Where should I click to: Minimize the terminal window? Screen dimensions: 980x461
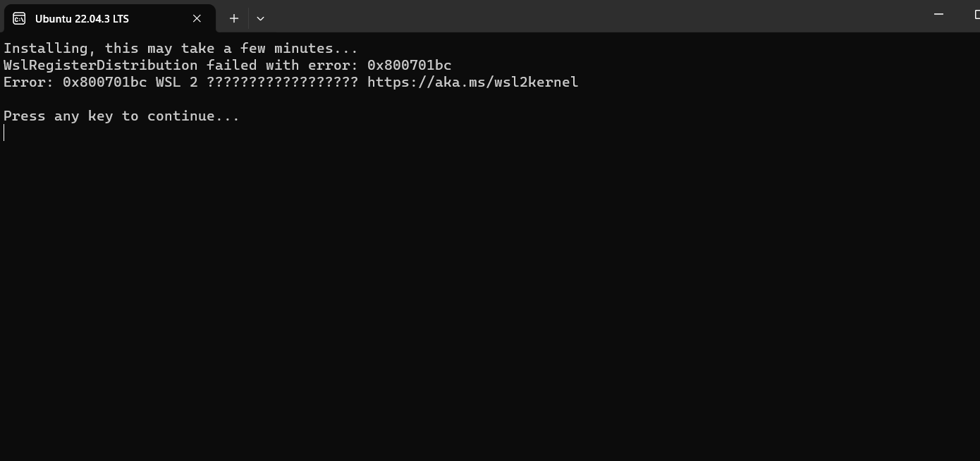pyautogui.click(x=938, y=14)
